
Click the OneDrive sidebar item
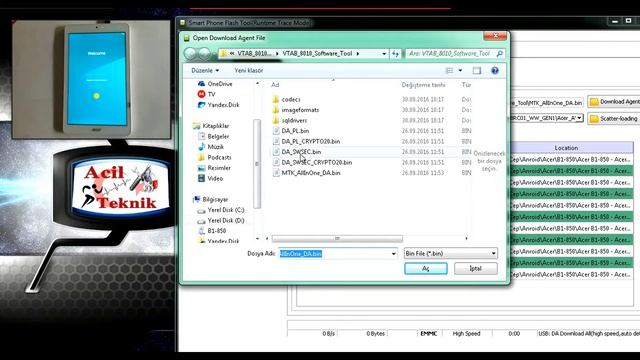tap(220, 84)
